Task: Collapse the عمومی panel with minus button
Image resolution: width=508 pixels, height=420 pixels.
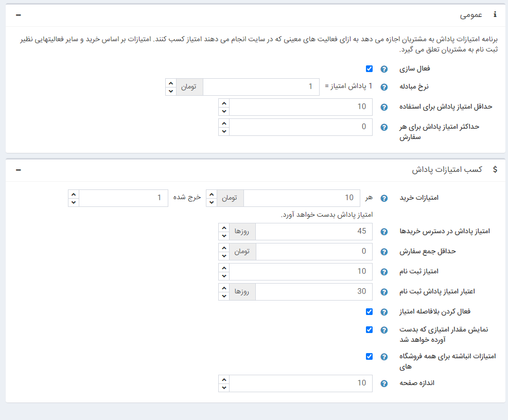Action: click(19, 15)
